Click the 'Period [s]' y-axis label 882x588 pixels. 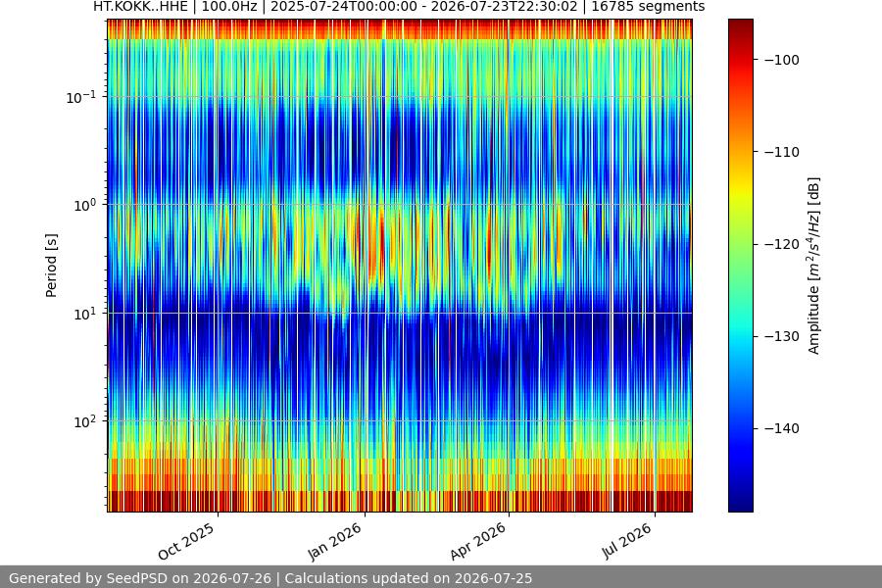coord(51,266)
